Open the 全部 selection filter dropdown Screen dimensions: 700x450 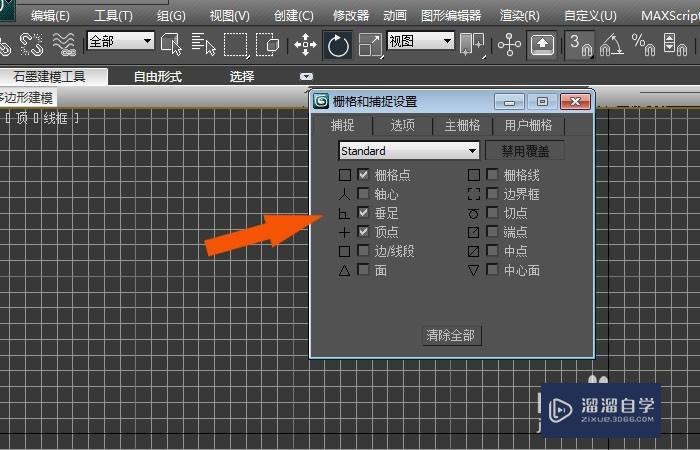click(121, 42)
